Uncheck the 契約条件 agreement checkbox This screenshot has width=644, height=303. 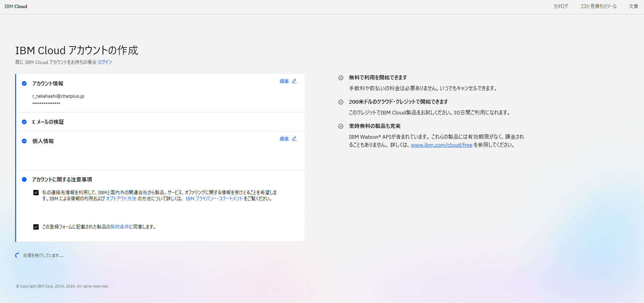pos(36,227)
